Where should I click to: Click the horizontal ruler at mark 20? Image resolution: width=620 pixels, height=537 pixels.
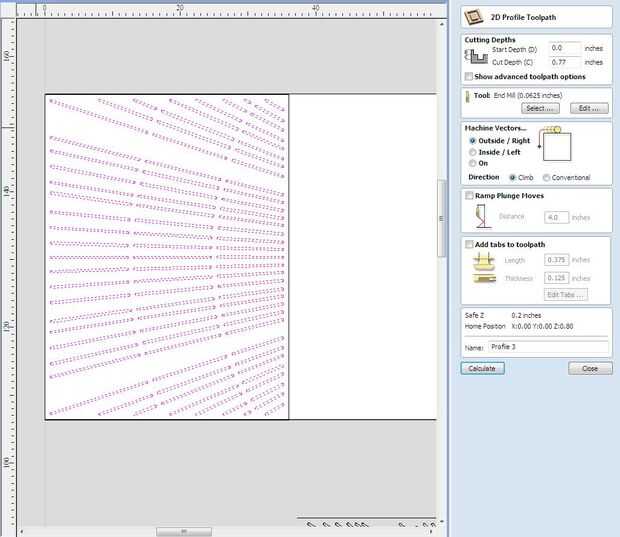click(x=180, y=8)
